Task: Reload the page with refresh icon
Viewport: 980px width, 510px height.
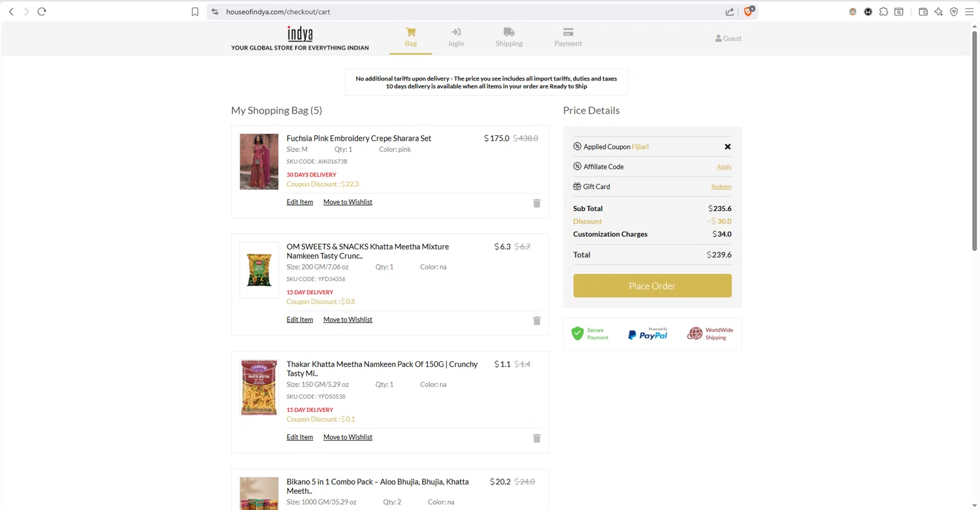Action: (42, 12)
